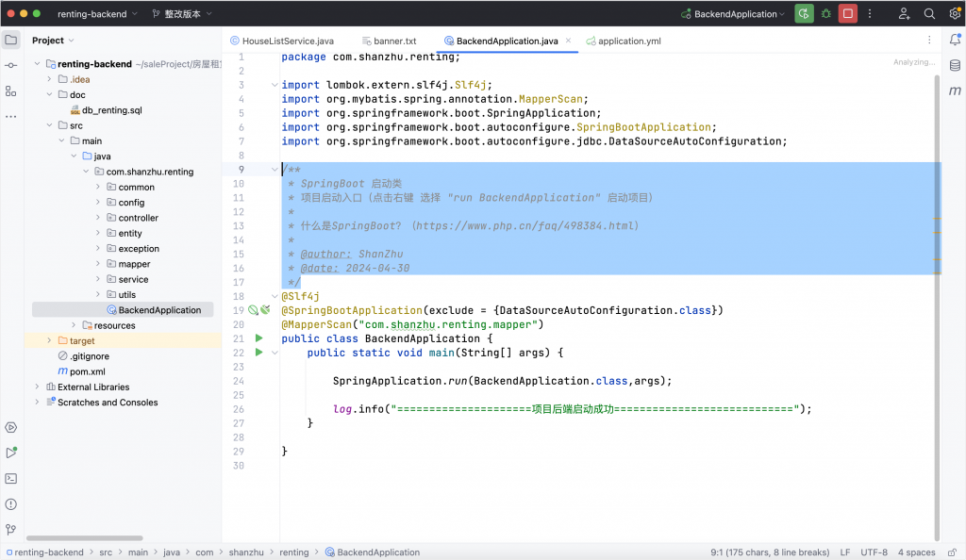Open the Maven tool window icon
Viewport: 966px width, 560px height.
pyautogui.click(x=955, y=91)
